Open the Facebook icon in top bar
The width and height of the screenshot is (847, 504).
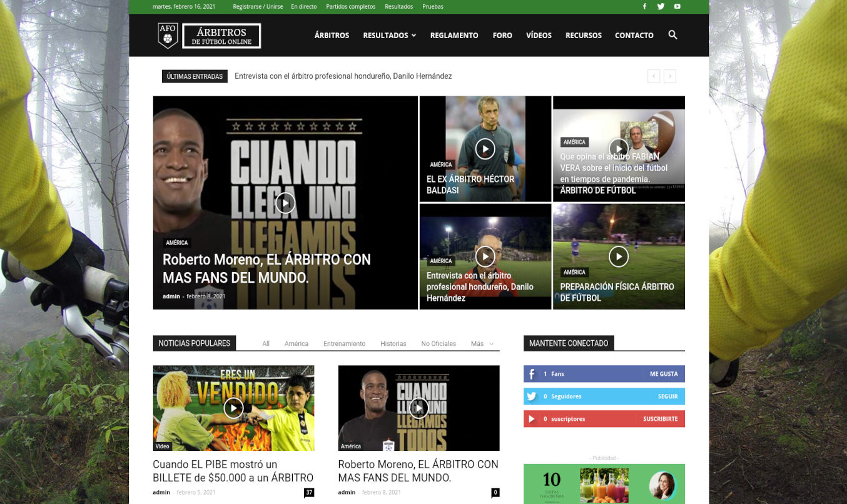click(644, 6)
